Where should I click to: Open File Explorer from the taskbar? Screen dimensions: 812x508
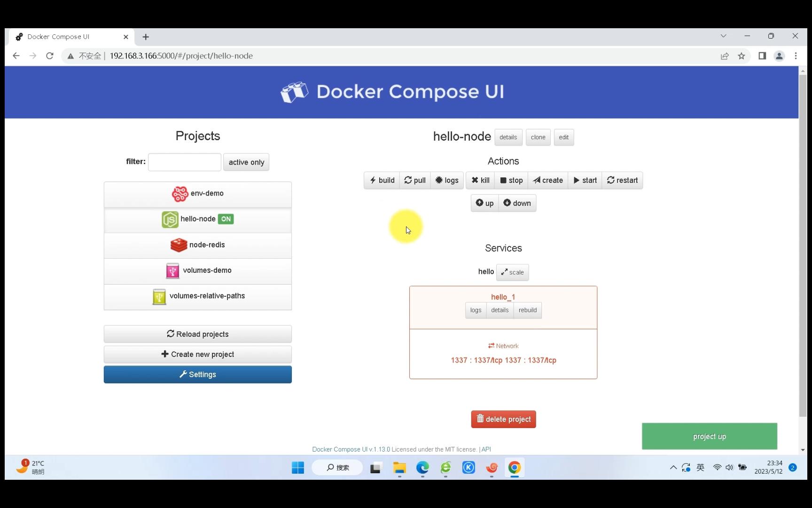coord(399,468)
